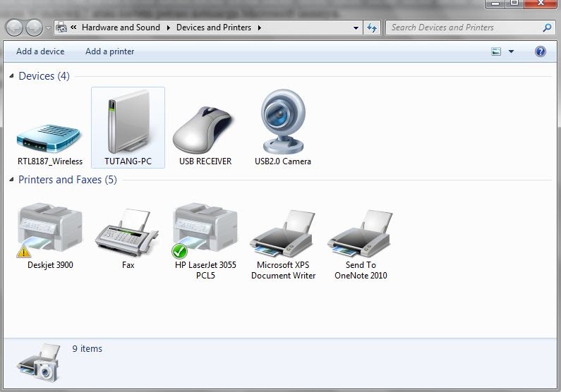This screenshot has width=561, height=392.
Task: Click Add a printer
Action: coord(110,51)
